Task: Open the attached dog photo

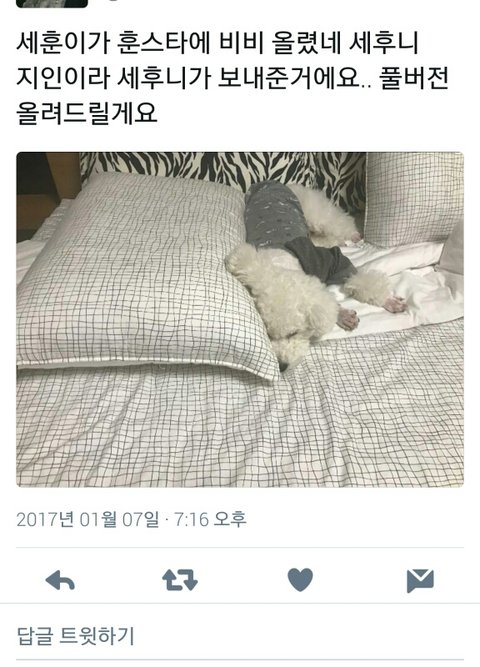Action: coord(240,319)
